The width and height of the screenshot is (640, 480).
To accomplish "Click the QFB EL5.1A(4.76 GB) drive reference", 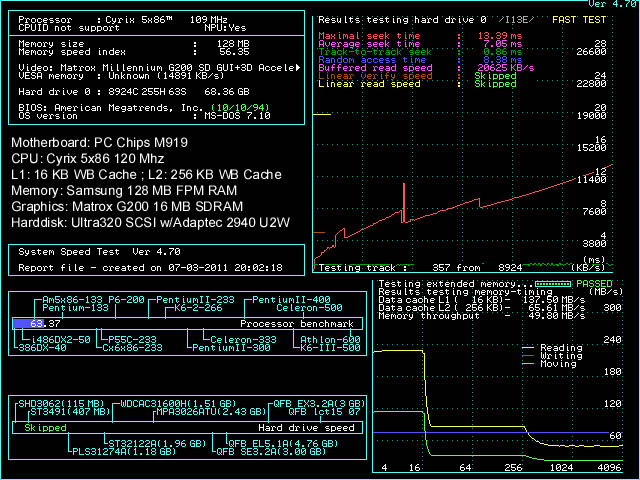I will tap(283, 444).
